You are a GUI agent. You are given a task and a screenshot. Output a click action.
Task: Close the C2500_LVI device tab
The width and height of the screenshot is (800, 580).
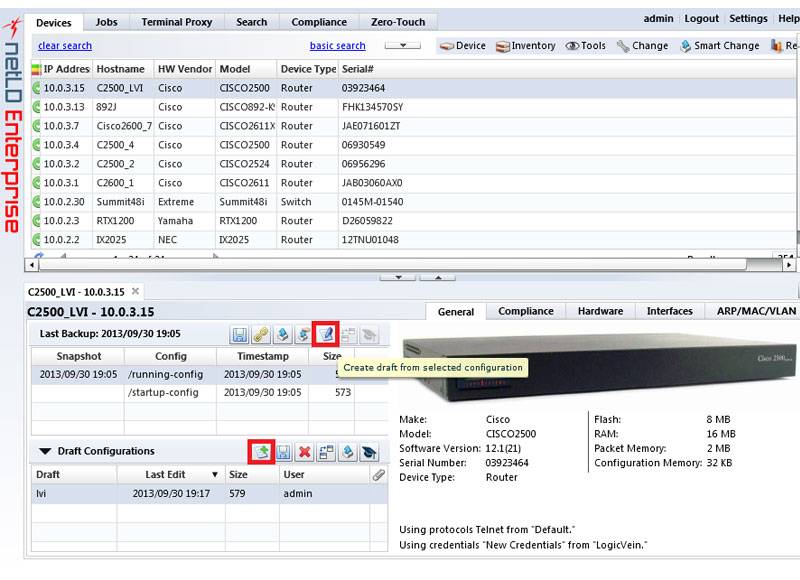coord(136,291)
